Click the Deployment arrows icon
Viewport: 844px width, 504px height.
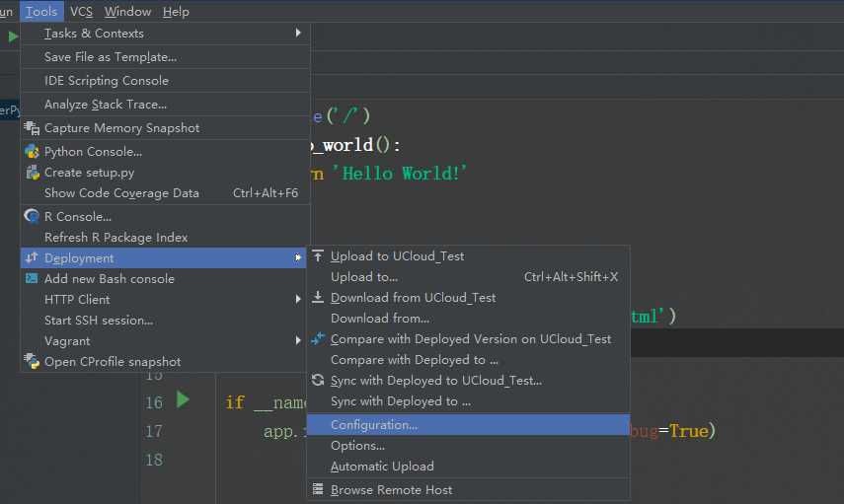click(32, 257)
